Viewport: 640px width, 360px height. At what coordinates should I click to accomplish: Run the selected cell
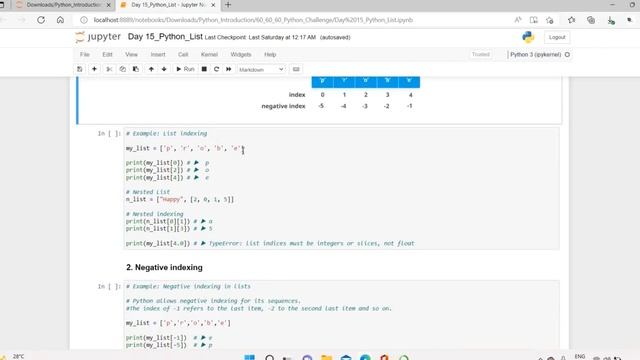click(185, 69)
